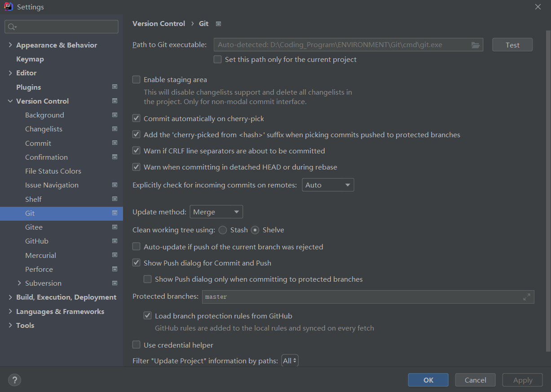Select Keymap in the settings tree
This screenshot has height=392, width=551.
[x=30, y=59]
